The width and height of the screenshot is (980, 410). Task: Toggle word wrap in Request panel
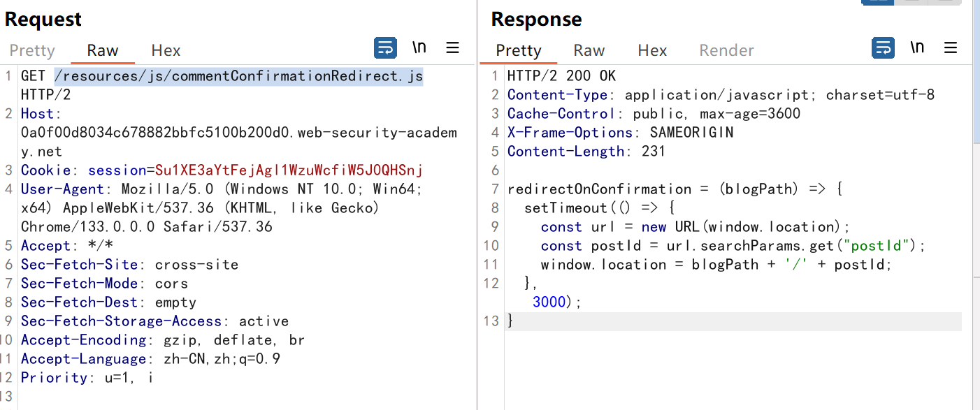385,48
